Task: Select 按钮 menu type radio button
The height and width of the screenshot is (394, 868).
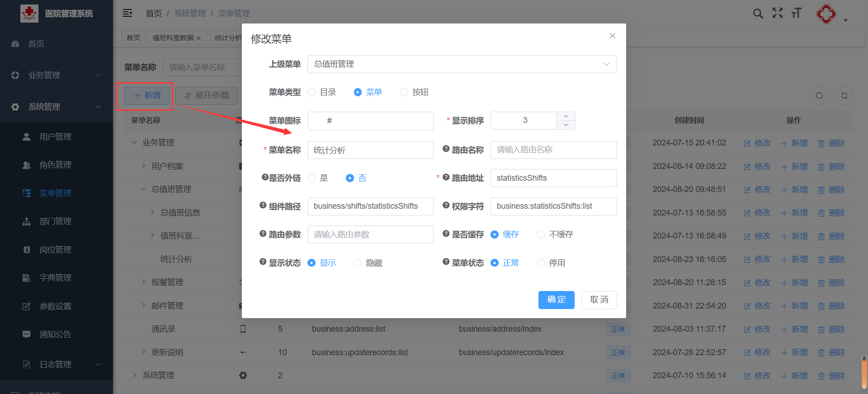Action: point(404,92)
